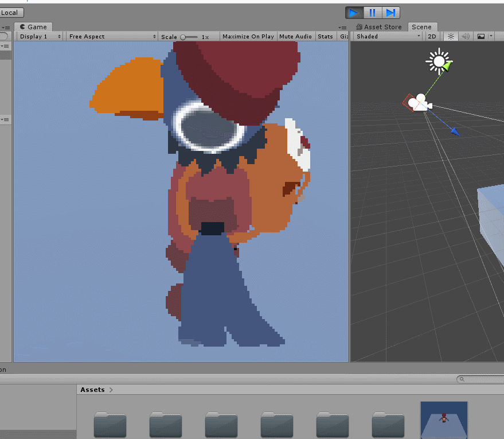
Task: Switch to the Scene tab
Action: [421, 27]
